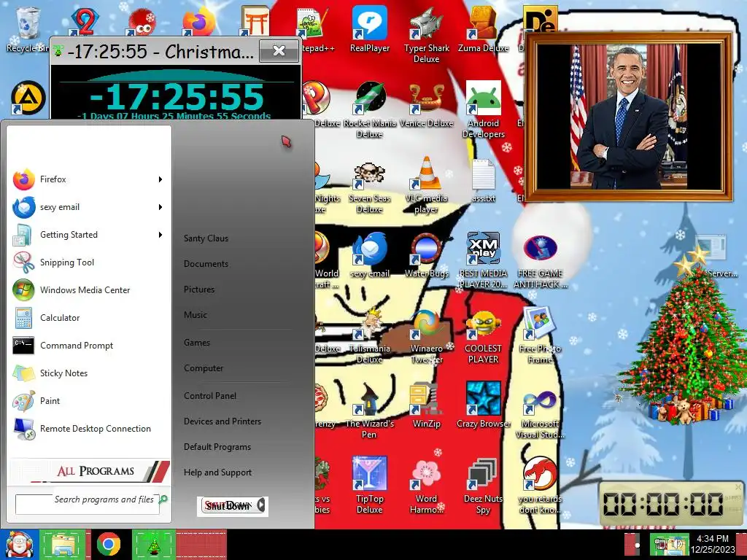This screenshot has height=560, width=747.
Task: Click the taskbar clock 4:34 PM
Action: click(713, 544)
